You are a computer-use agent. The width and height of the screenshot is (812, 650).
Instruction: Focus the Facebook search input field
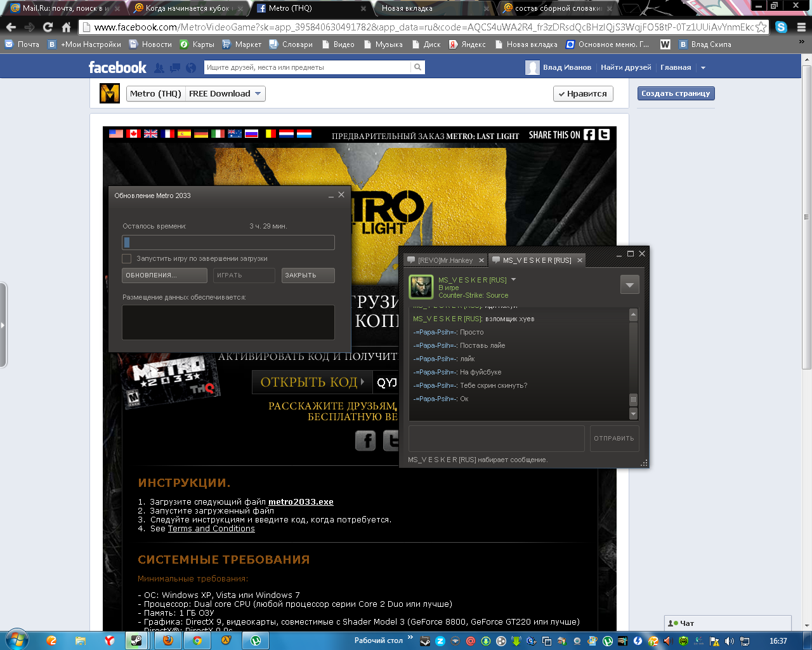pos(308,67)
